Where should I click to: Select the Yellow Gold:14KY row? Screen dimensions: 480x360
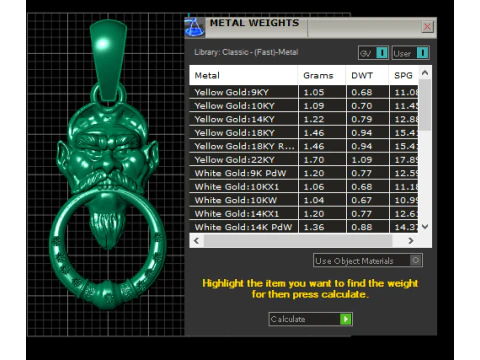pyautogui.click(x=304, y=119)
